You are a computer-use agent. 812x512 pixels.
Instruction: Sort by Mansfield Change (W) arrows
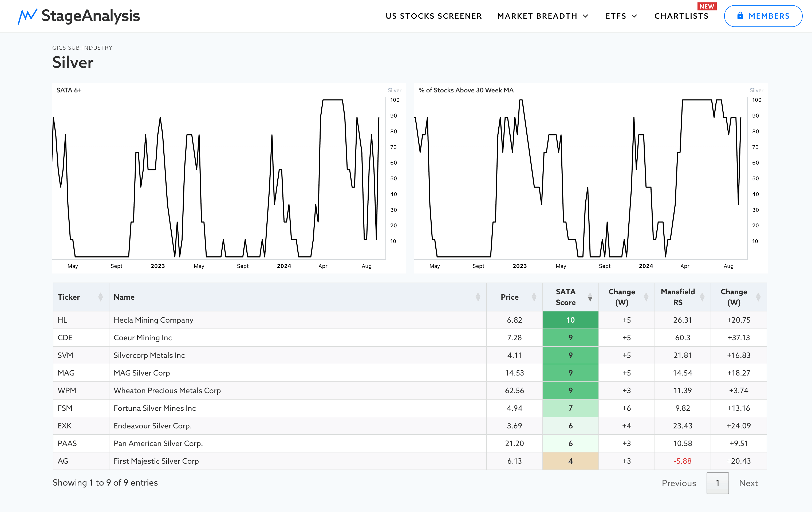(758, 297)
